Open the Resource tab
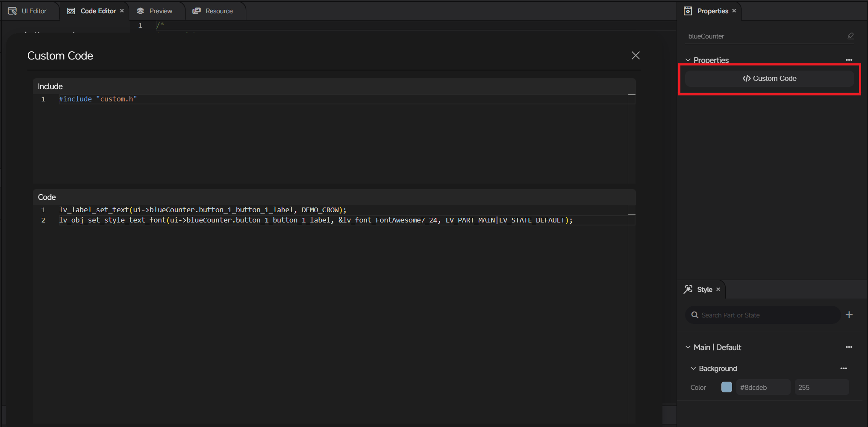 tap(215, 11)
